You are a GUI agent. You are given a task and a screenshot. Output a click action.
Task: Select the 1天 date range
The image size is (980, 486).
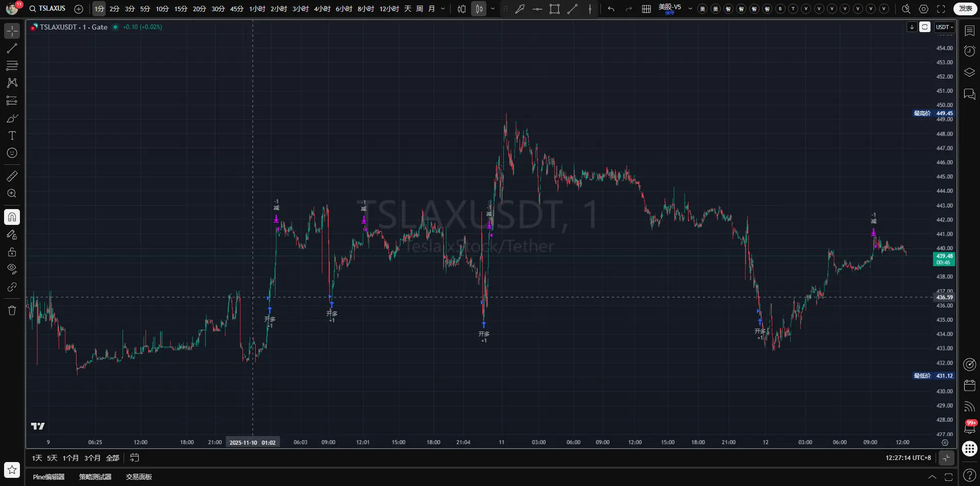[37, 458]
